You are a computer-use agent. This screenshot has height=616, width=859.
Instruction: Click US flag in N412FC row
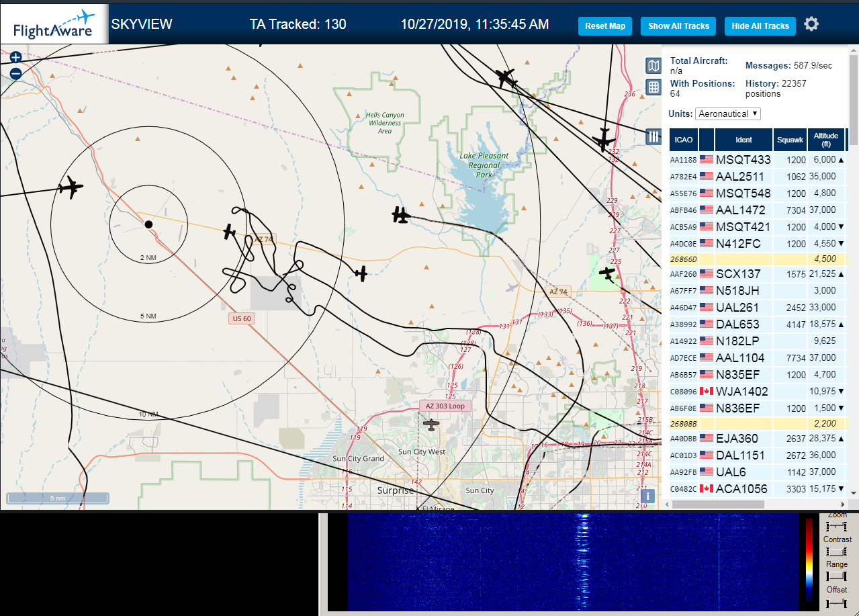pos(706,243)
